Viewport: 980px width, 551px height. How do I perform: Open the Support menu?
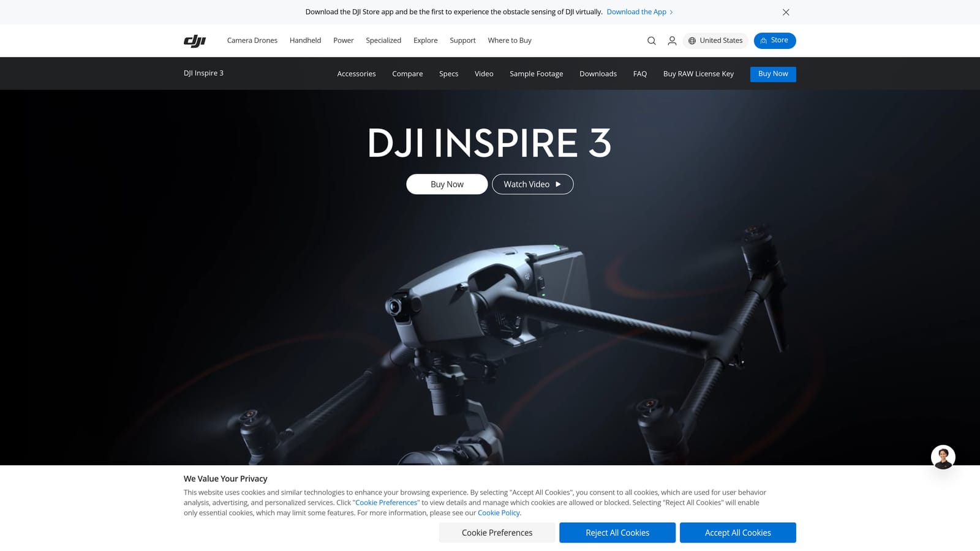(x=462, y=40)
